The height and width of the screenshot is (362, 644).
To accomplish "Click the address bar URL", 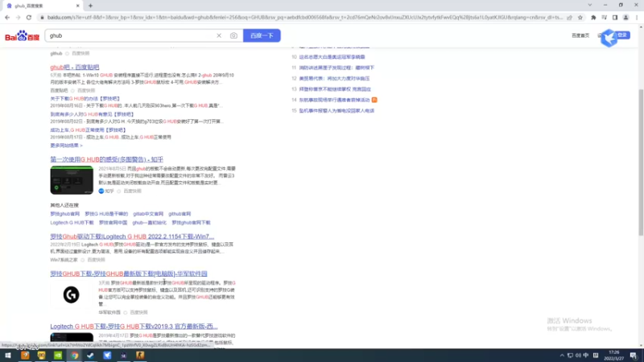I will pyautogui.click(x=304, y=18).
